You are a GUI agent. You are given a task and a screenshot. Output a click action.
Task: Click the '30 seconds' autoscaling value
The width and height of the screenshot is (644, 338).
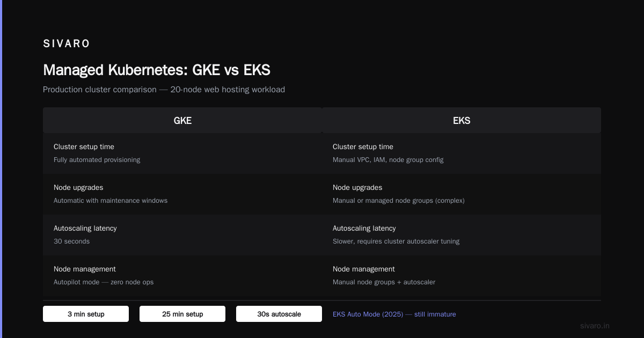pos(71,241)
